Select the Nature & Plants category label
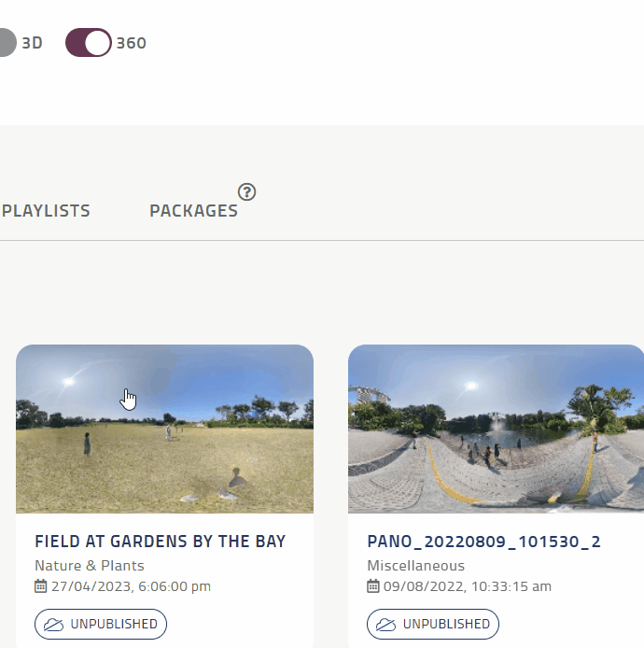 point(90,566)
